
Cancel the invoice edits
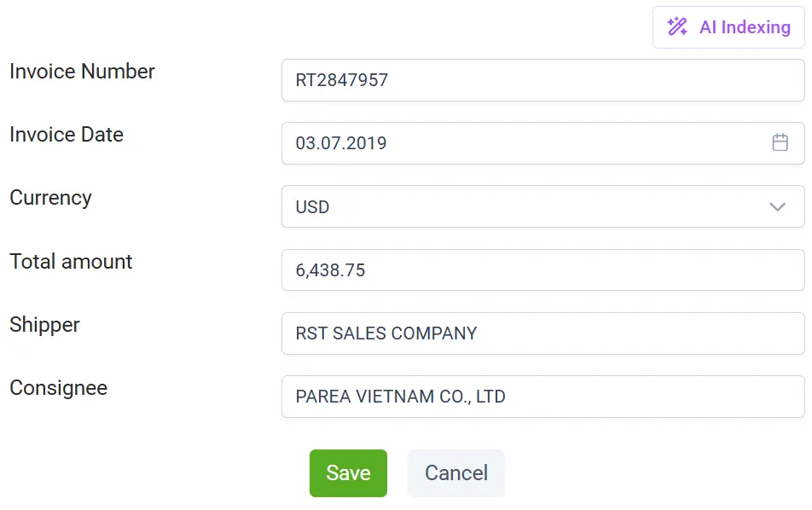455,473
